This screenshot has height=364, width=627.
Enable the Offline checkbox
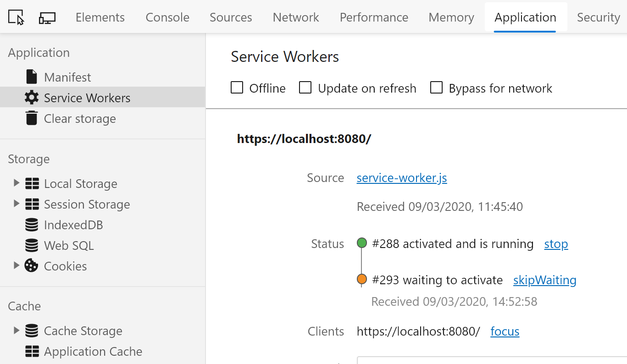tap(237, 87)
